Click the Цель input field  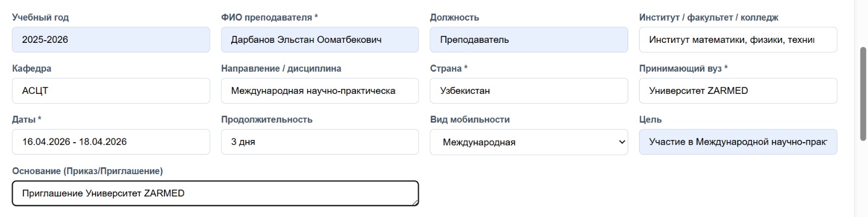click(738, 142)
